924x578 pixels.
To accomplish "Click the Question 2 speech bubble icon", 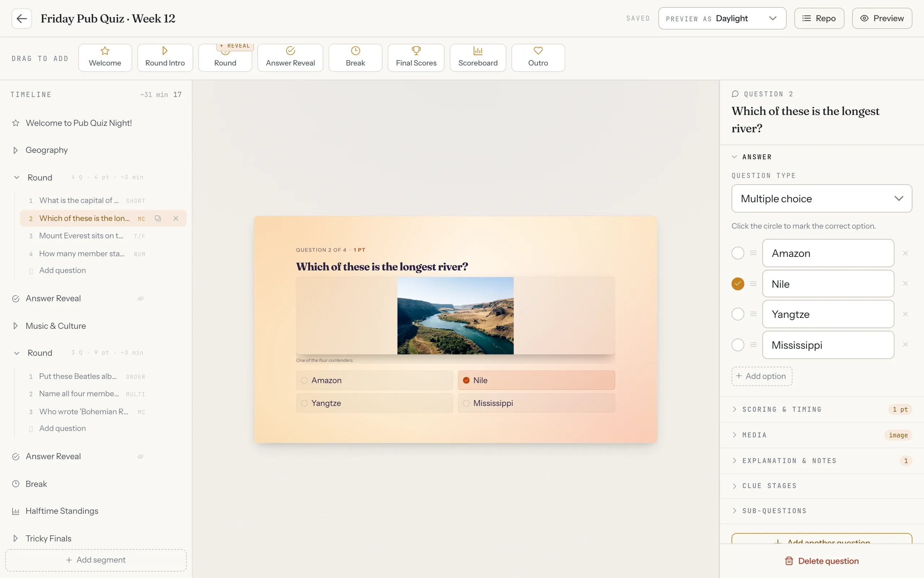I will click(735, 94).
